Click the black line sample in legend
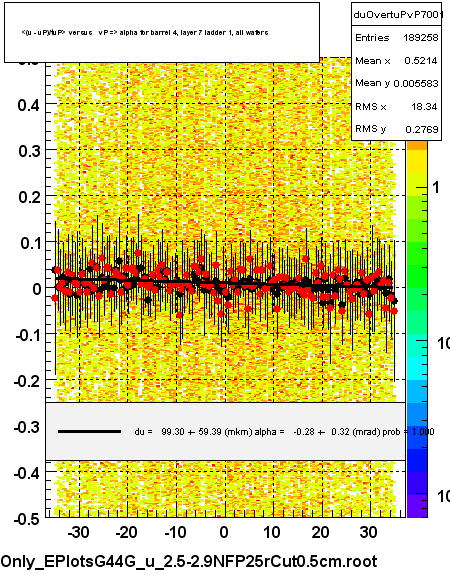450x575 pixels. [89, 432]
